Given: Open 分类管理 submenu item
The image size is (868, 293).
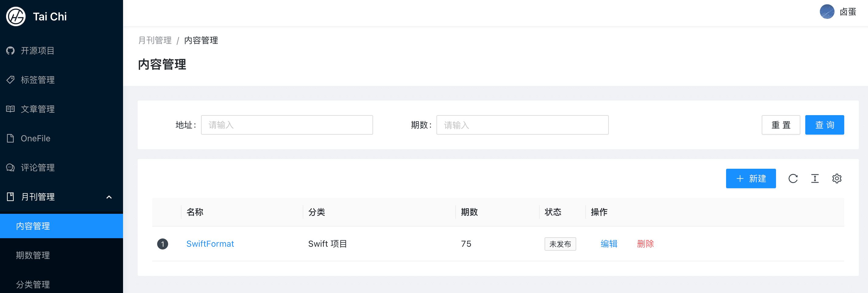Looking at the screenshot, I should [61, 284].
